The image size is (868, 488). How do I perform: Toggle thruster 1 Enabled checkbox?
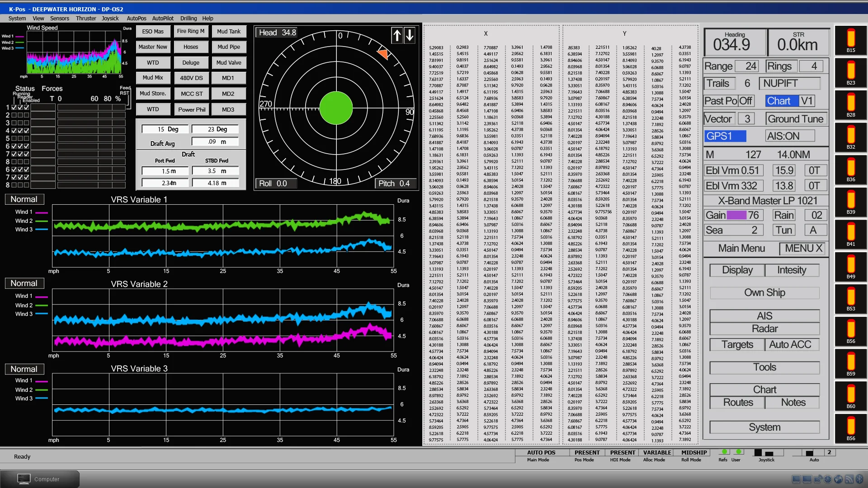coord(26,108)
